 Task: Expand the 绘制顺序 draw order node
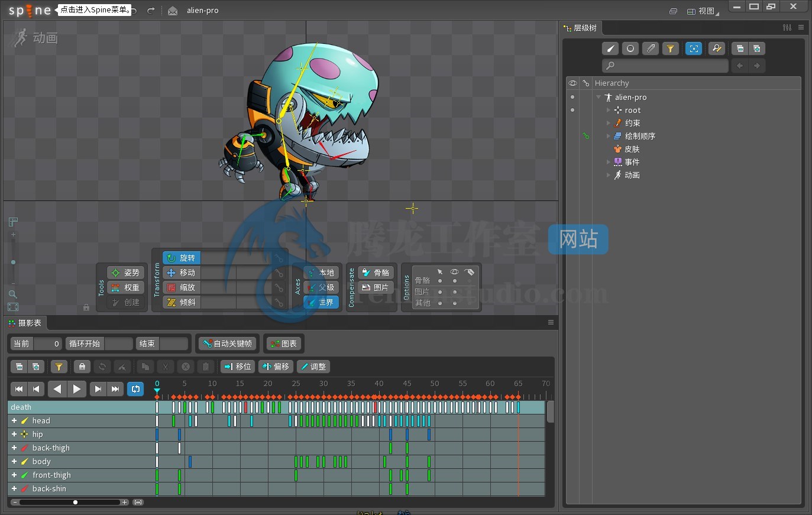(x=608, y=136)
